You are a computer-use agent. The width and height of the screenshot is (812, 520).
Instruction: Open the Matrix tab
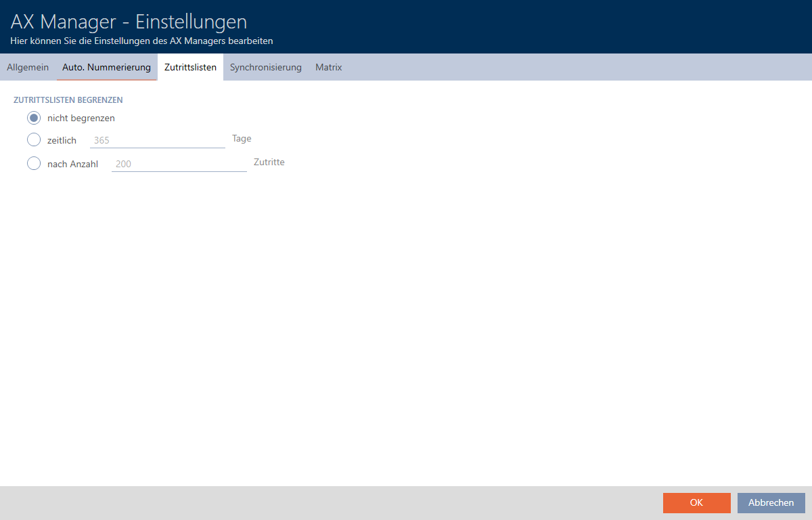pyautogui.click(x=328, y=68)
